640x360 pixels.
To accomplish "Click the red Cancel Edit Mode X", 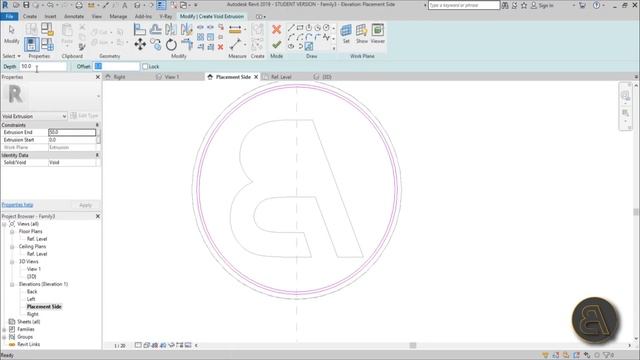I will coord(276,29).
